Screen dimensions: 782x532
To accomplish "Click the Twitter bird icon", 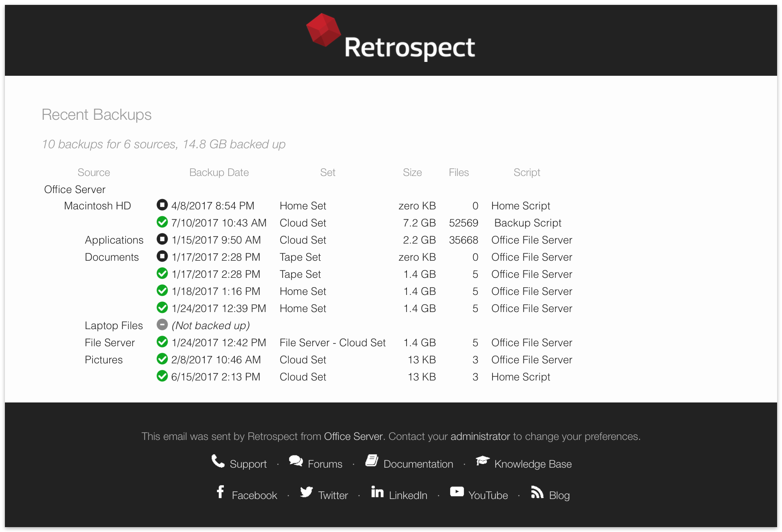I will (x=307, y=492).
